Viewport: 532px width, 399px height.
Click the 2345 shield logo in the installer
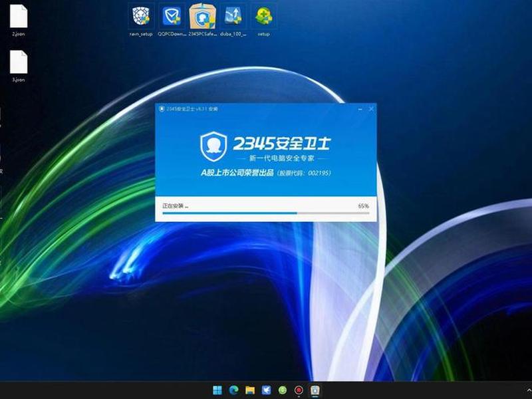coord(213,146)
